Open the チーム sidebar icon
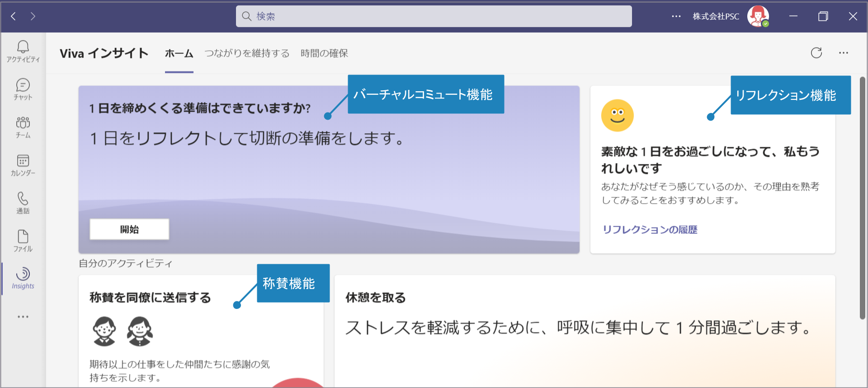This screenshot has width=868, height=388. click(x=23, y=127)
